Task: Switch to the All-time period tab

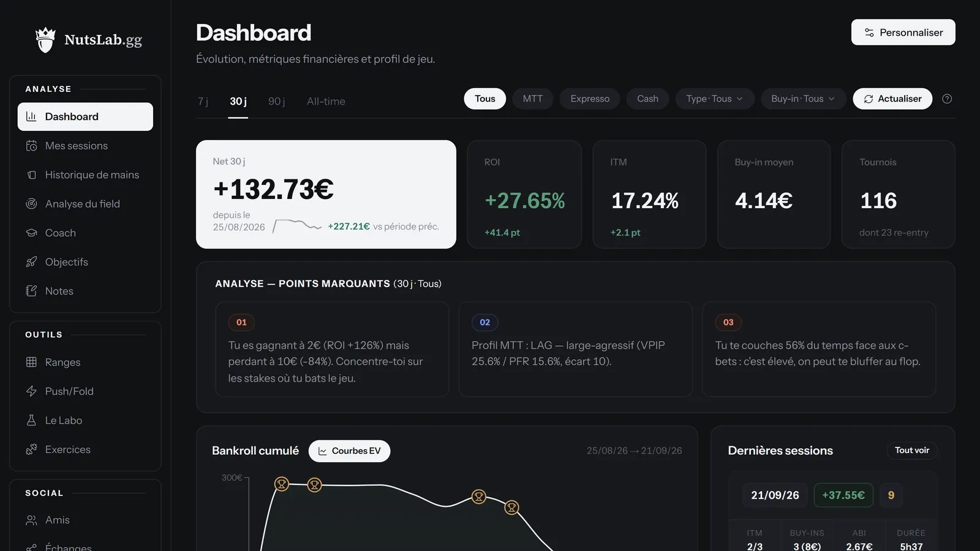Action: (x=326, y=101)
